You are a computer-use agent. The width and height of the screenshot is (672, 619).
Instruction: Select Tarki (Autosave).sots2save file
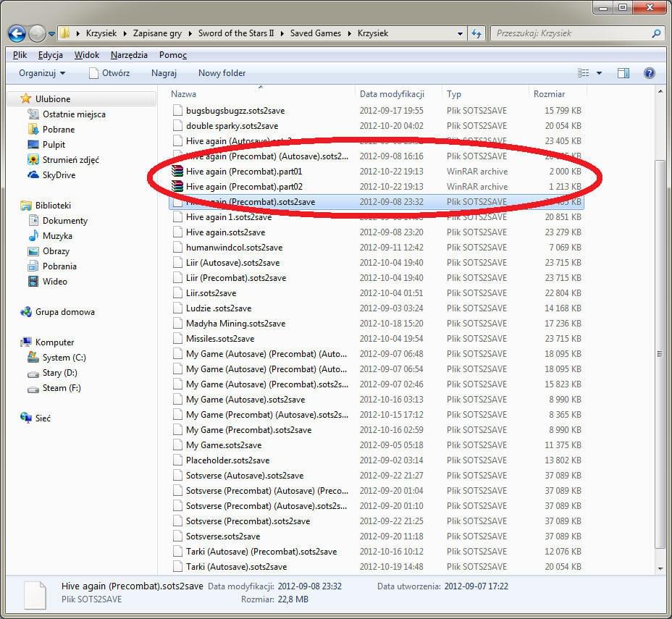377,567
